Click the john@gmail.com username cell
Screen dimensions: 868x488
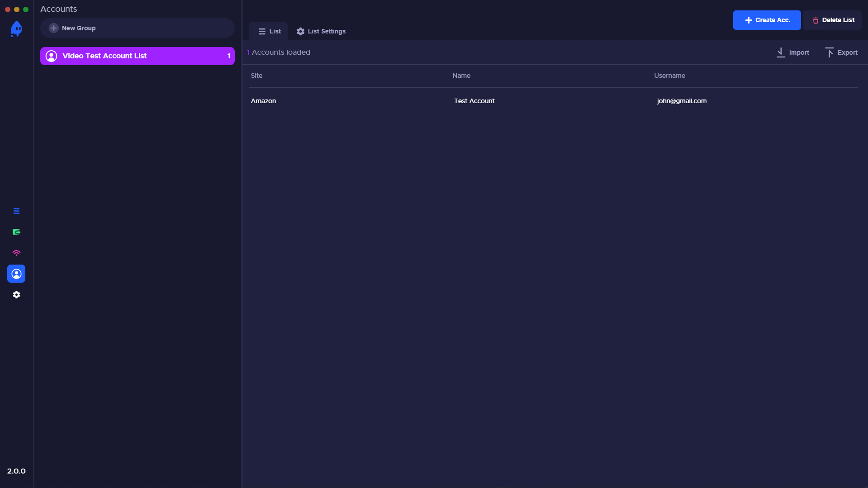click(682, 101)
